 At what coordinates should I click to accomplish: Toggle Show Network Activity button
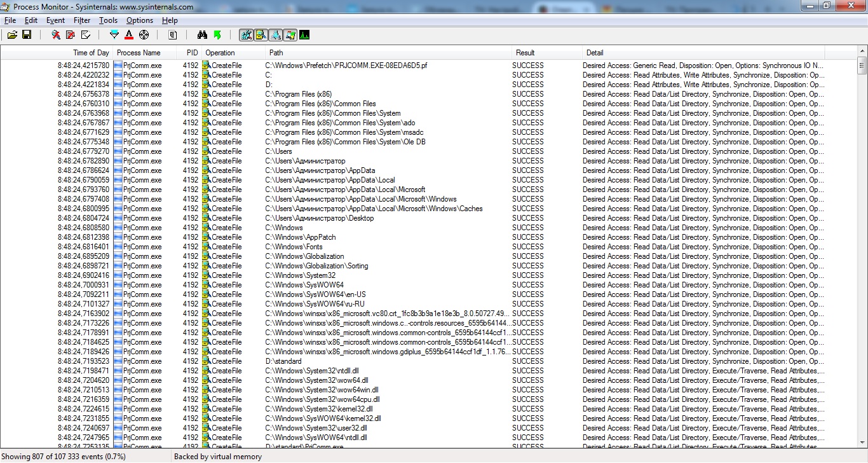coord(275,35)
